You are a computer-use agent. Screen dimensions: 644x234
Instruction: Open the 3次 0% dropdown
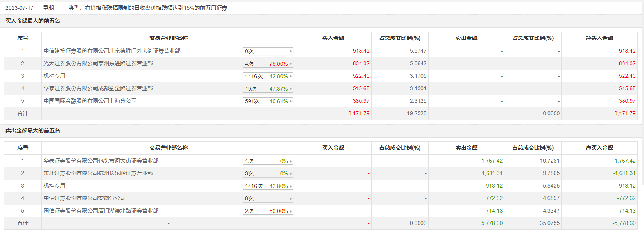268,173
